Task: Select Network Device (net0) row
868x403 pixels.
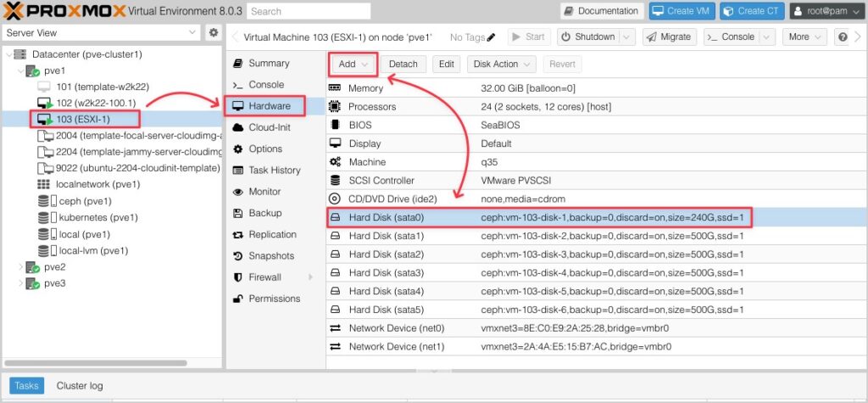Action: (x=597, y=328)
